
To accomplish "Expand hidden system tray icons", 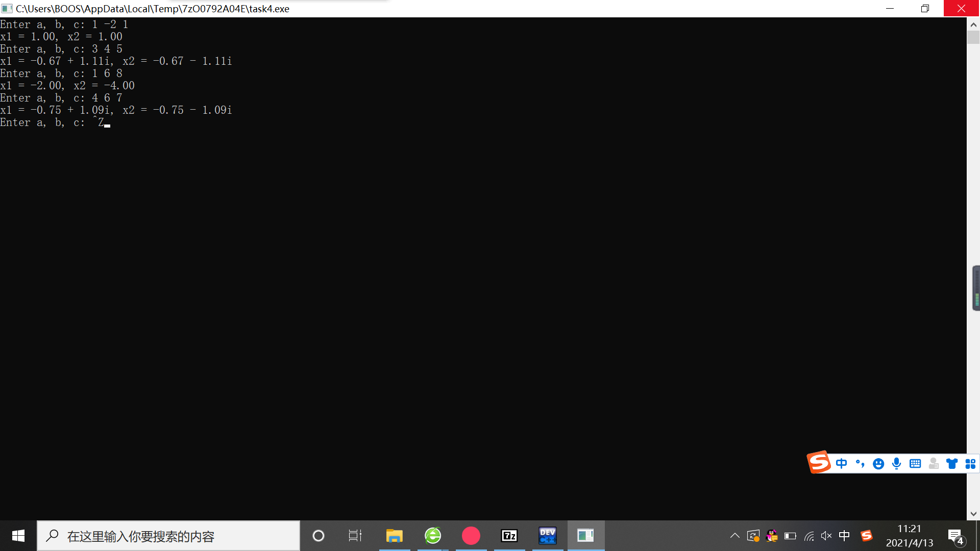I will pyautogui.click(x=734, y=536).
